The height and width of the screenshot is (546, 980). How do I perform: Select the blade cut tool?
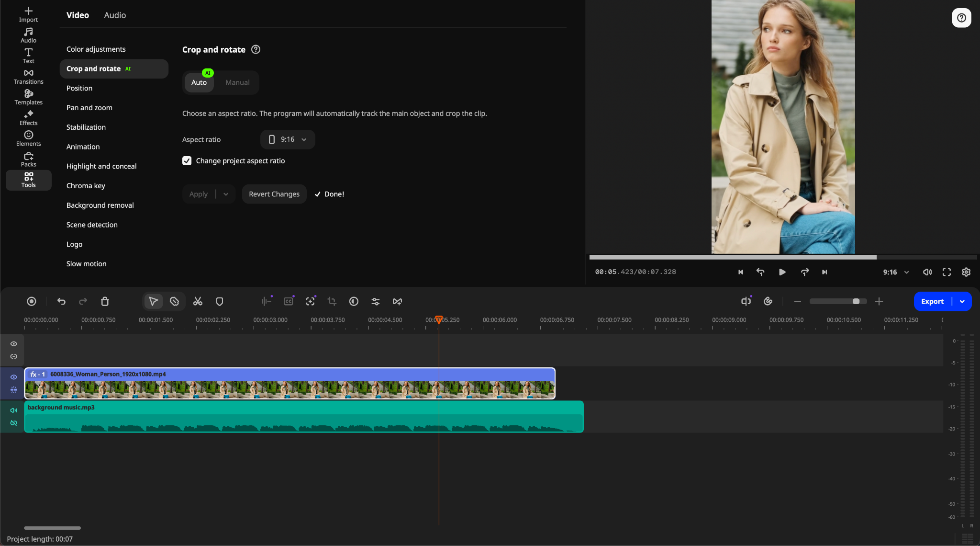click(x=174, y=301)
